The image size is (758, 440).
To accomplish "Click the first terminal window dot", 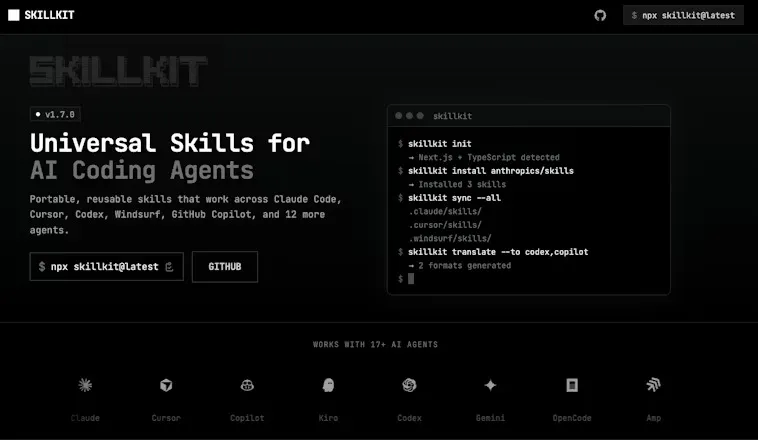I will tap(398, 116).
